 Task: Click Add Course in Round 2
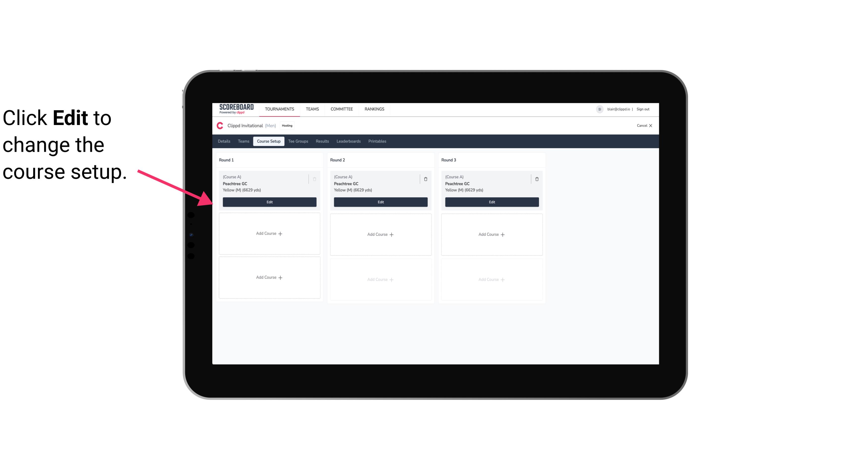(380, 234)
